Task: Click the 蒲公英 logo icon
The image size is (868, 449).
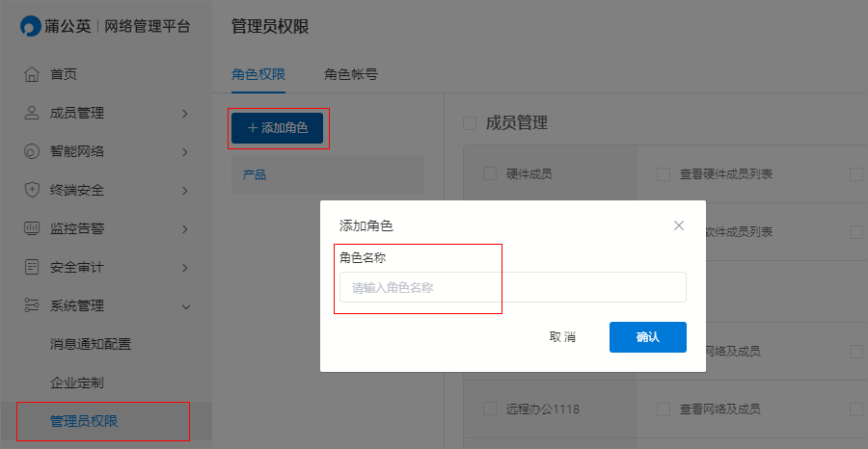Action: click(31, 26)
